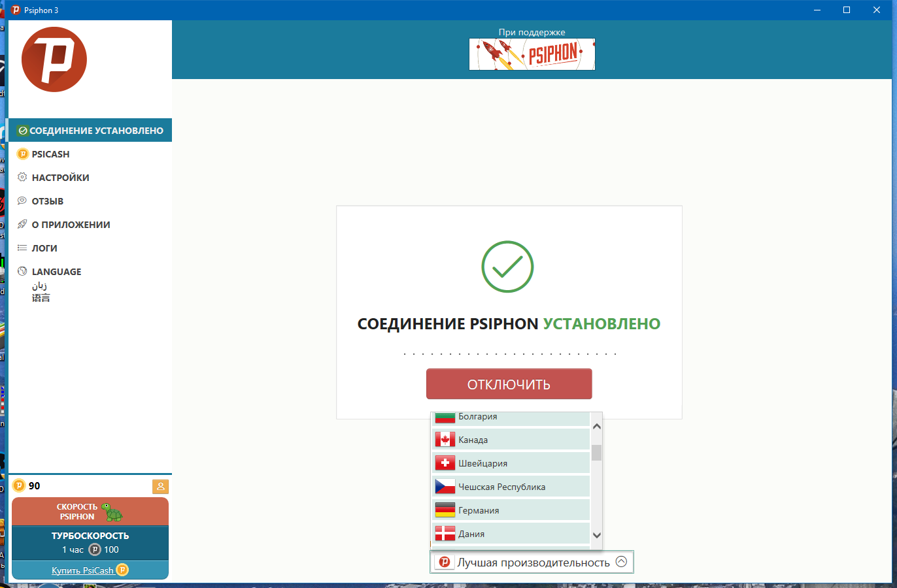
Task: Go to НАСТРОЙКИ settings section
Action: pyautogui.click(x=90, y=178)
